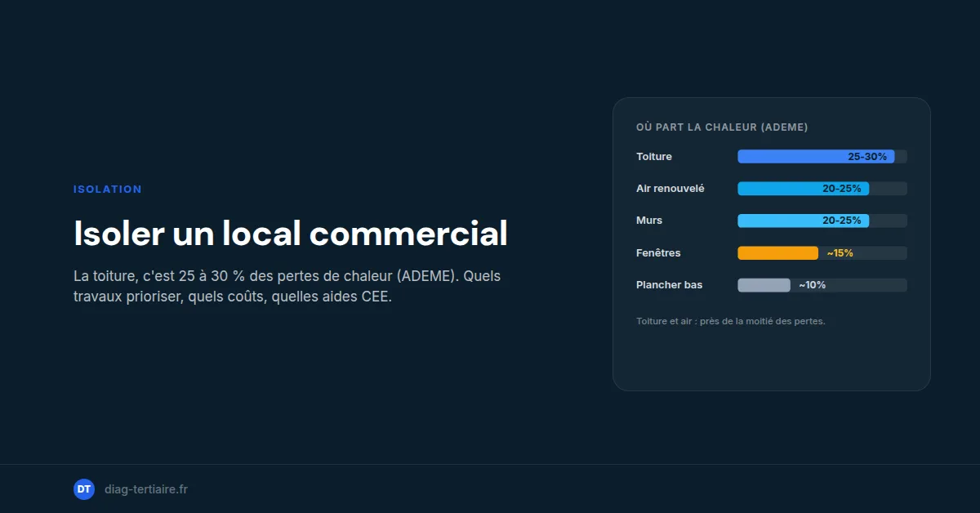This screenshot has height=513, width=980.
Task: Click the Fenêtres row label
Action: (658, 253)
